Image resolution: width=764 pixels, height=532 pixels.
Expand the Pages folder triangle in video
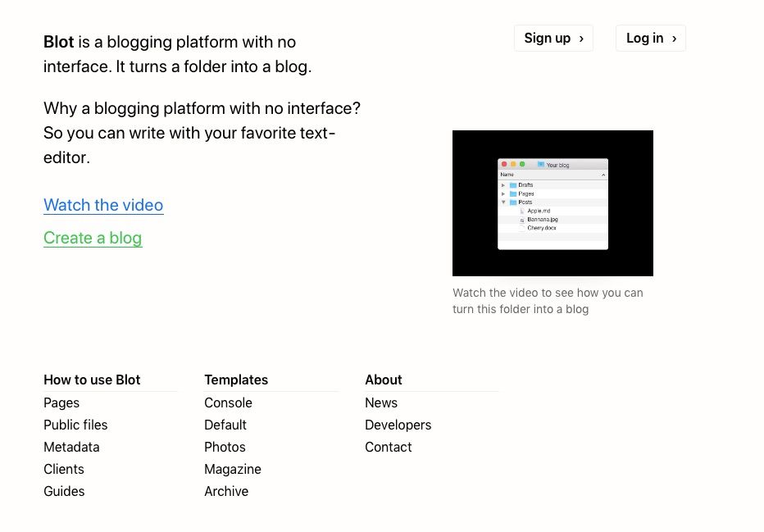(503, 194)
